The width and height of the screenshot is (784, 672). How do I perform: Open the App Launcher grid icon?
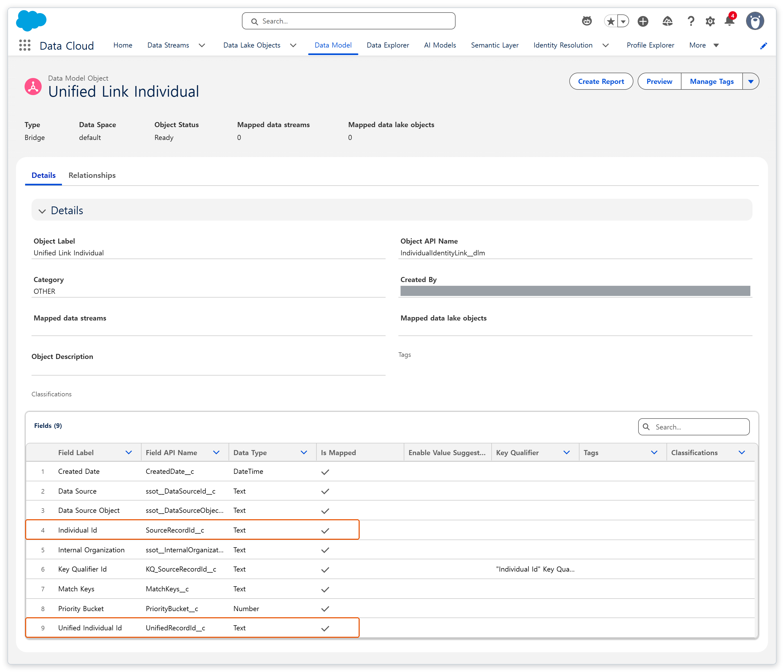pos(25,45)
